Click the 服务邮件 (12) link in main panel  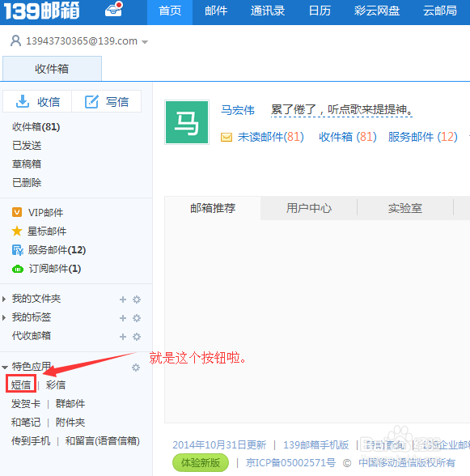coord(423,138)
